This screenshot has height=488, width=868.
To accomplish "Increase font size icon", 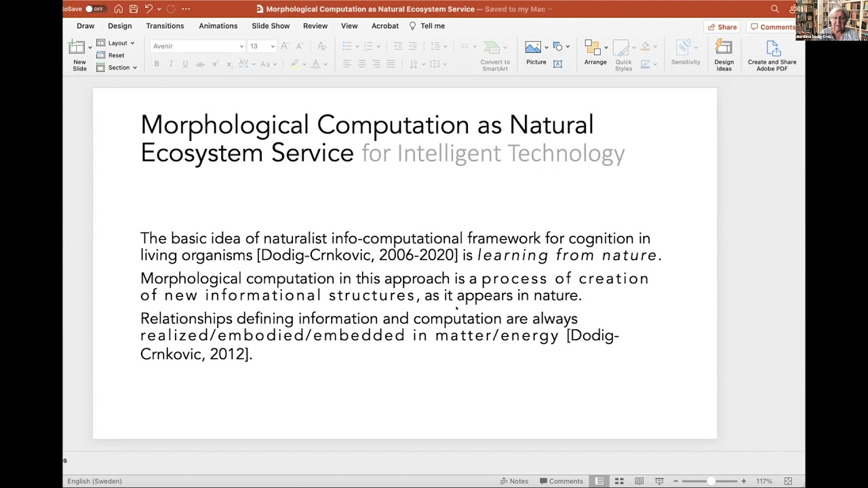I will click(285, 46).
